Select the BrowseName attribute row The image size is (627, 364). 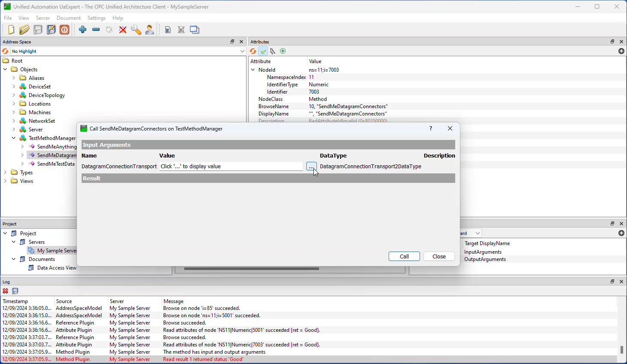pyautogui.click(x=437, y=106)
